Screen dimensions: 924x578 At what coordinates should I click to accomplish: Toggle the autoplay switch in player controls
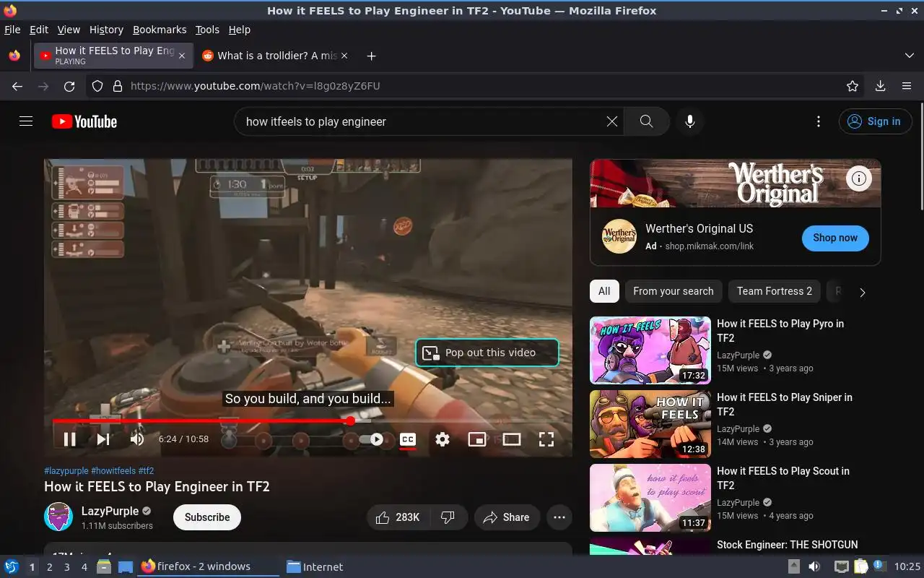point(371,439)
